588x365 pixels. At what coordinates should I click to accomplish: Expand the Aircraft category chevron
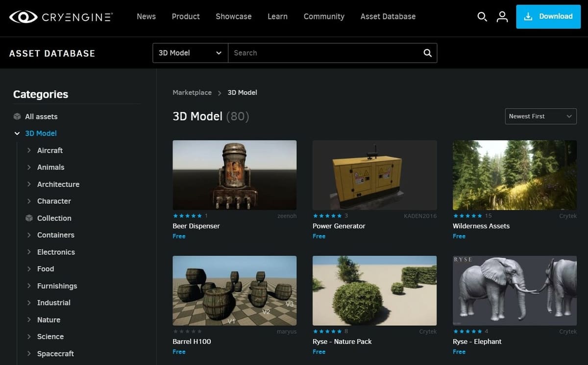point(29,150)
